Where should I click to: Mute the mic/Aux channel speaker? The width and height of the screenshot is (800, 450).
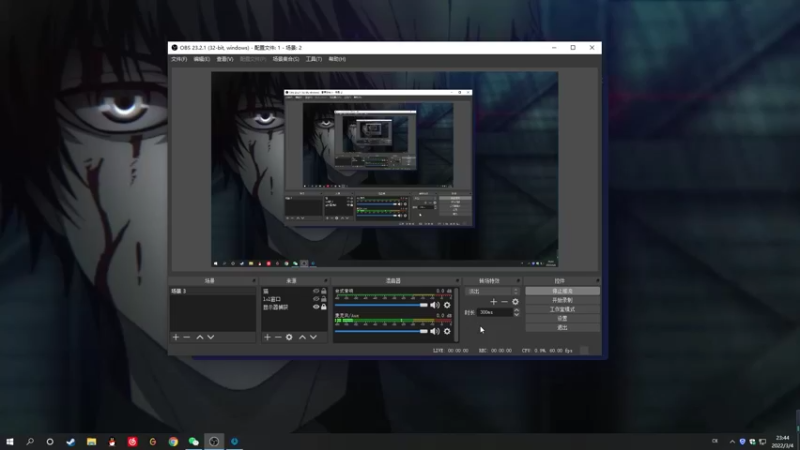pyautogui.click(x=435, y=331)
